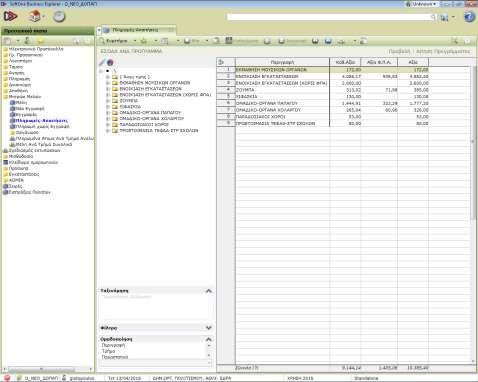Click the user icon beside gatopoulos in status bar
Image resolution: width=478 pixels, height=382 pixels.
[64, 378]
